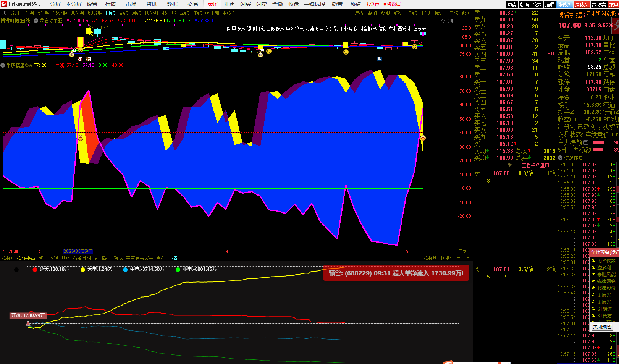Expand the 更多 period options chevron
This screenshot has height=364, width=619.
234,13
